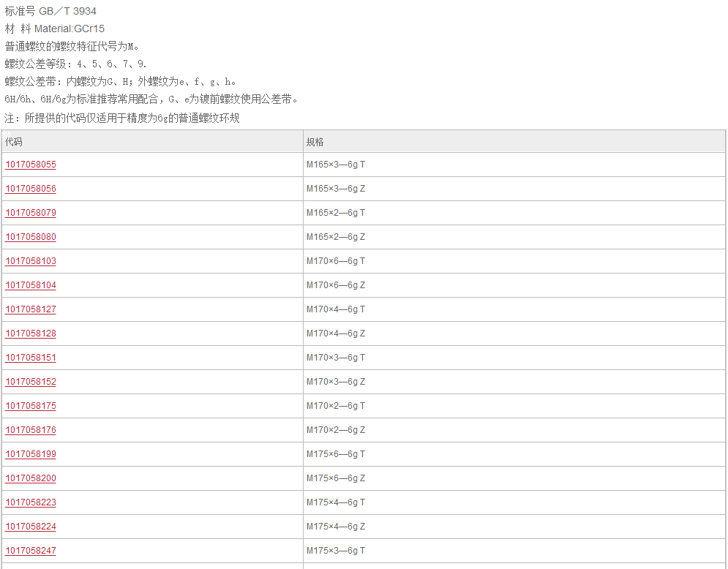Open product code link 1017058200
The height and width of the screenshot is (569, 728).
[x=31, y=478]
